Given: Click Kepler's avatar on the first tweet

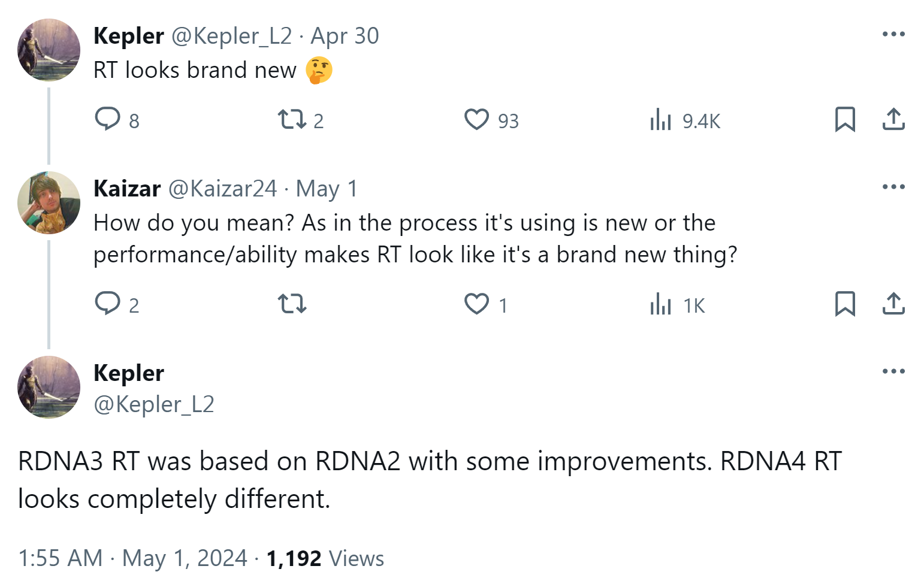Looking at the screenshot, I should tap(49, 50).
